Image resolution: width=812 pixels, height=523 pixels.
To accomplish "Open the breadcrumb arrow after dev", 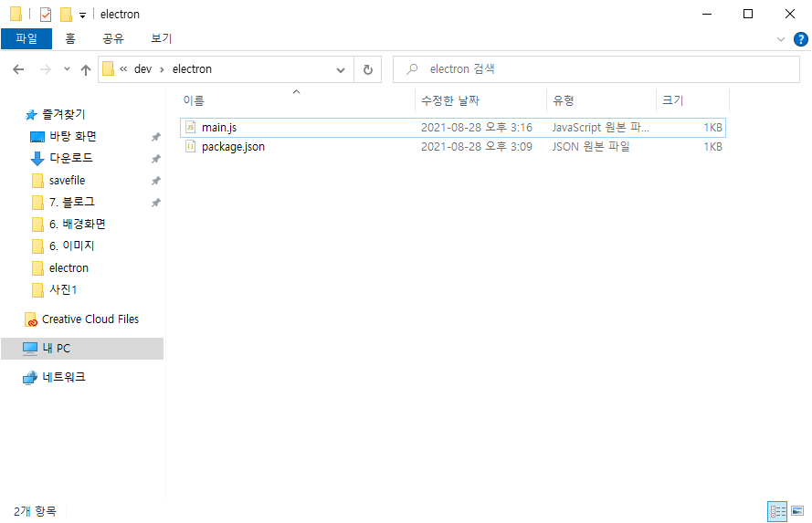I will coord(162,70).
